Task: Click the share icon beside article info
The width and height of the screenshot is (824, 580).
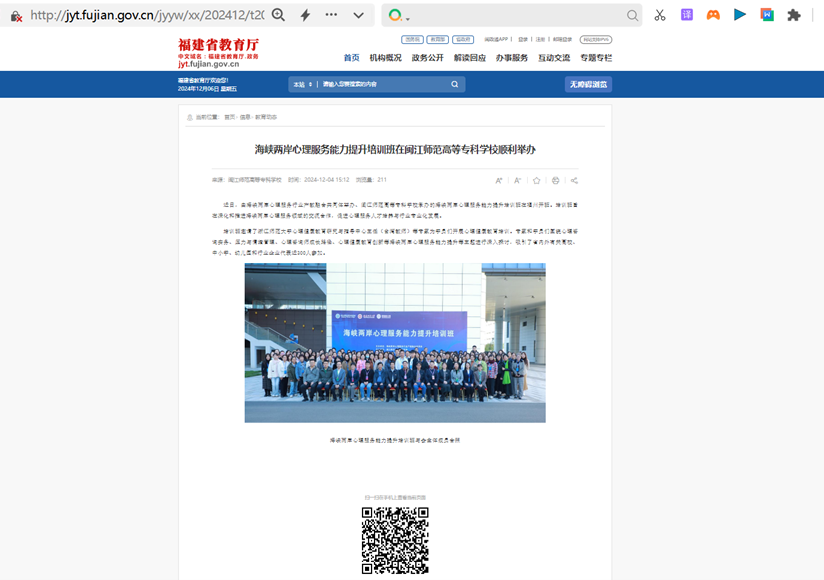Action: [574, 180]
